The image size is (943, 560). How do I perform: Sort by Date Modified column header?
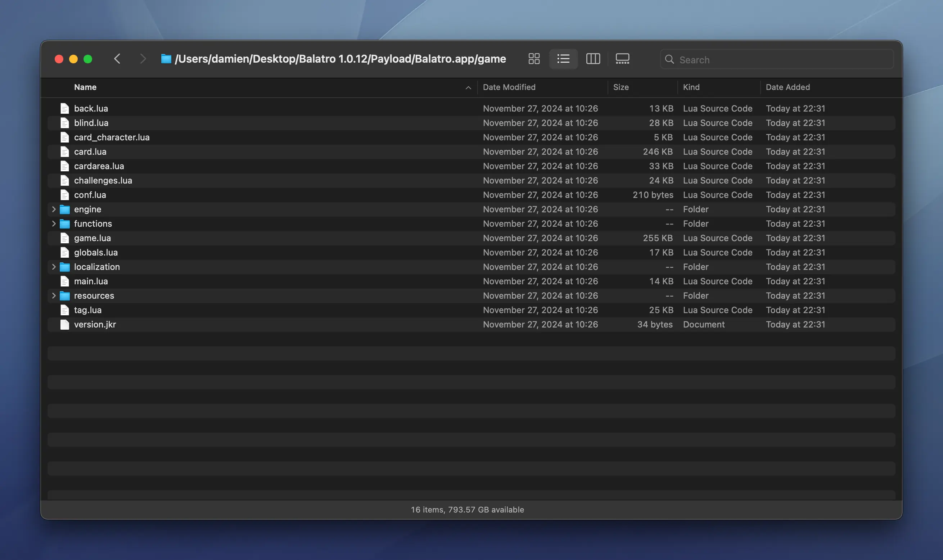tap(509, 87)
